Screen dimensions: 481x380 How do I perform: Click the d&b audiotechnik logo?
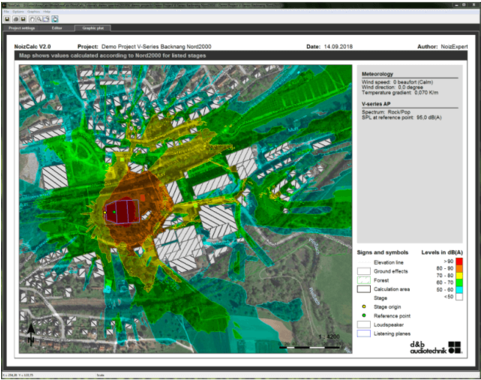click(435, 347)
